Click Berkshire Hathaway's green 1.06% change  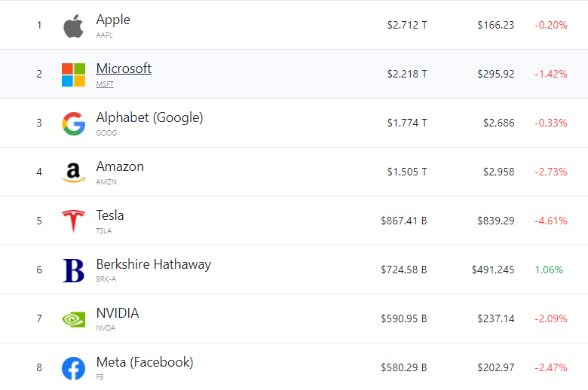click(549, 270)
